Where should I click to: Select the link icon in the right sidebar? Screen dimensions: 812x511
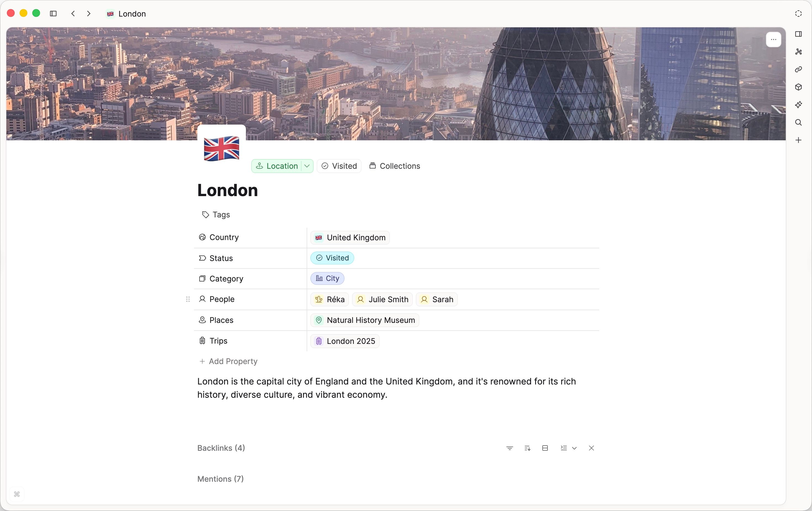pos(798,70)
